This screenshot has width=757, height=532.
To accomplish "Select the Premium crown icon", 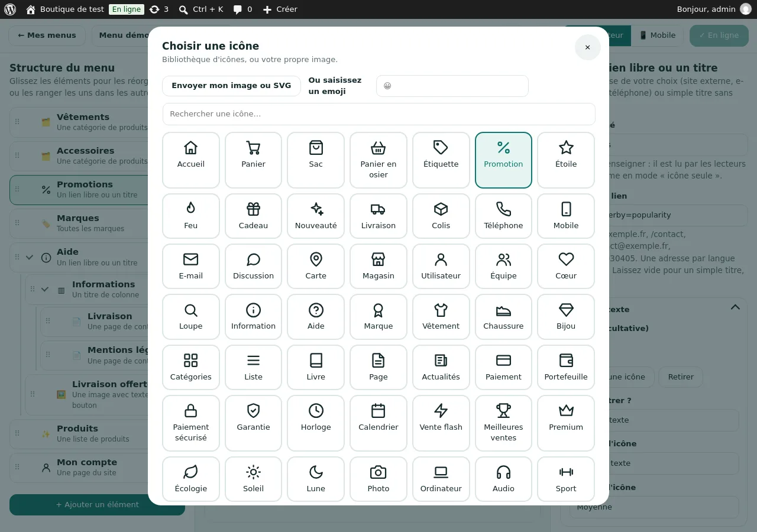I will 566,423.
